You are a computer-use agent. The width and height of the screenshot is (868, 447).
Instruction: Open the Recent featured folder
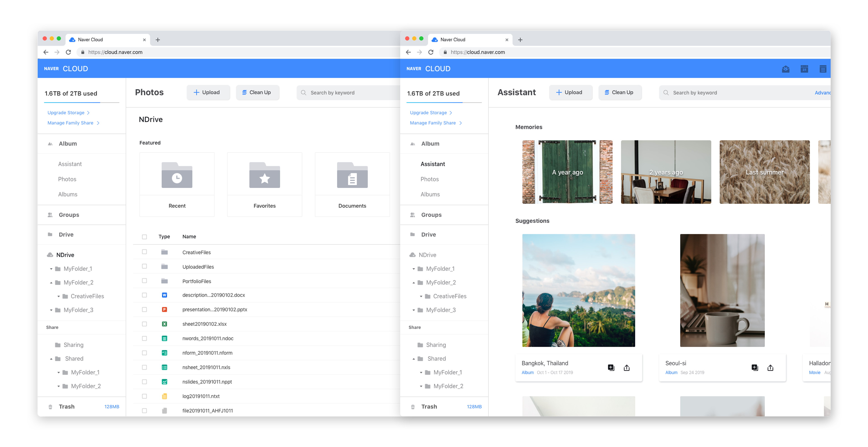(x=177, y=184)
